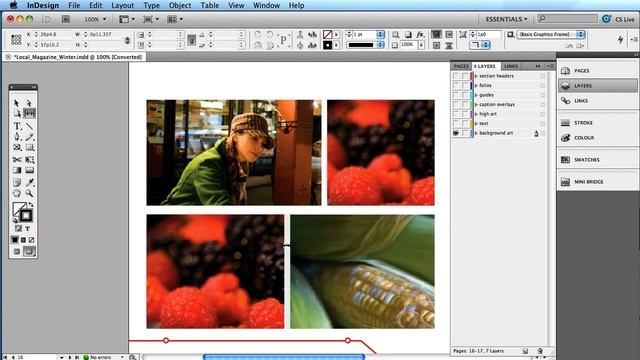Image resolution: width=640 pixels, height=360 pixels.
Task: Expand the background art layer
Action: (476, 133)
